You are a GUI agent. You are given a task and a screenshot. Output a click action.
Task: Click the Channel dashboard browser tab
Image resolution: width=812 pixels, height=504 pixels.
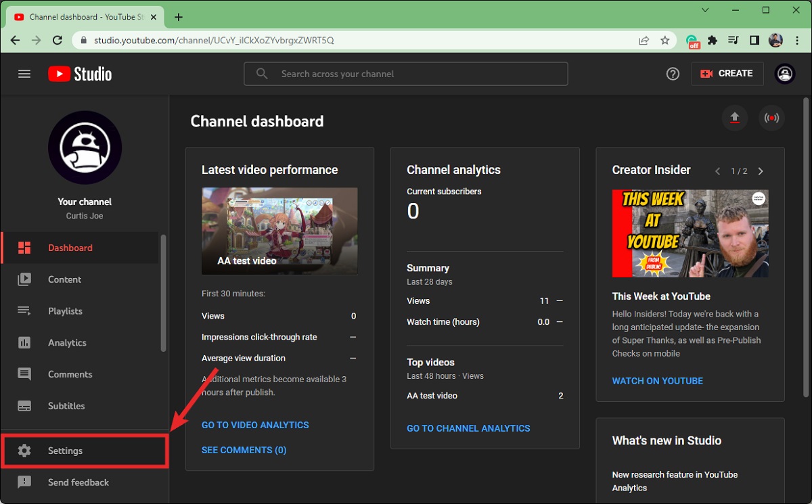tap(86, 17)
